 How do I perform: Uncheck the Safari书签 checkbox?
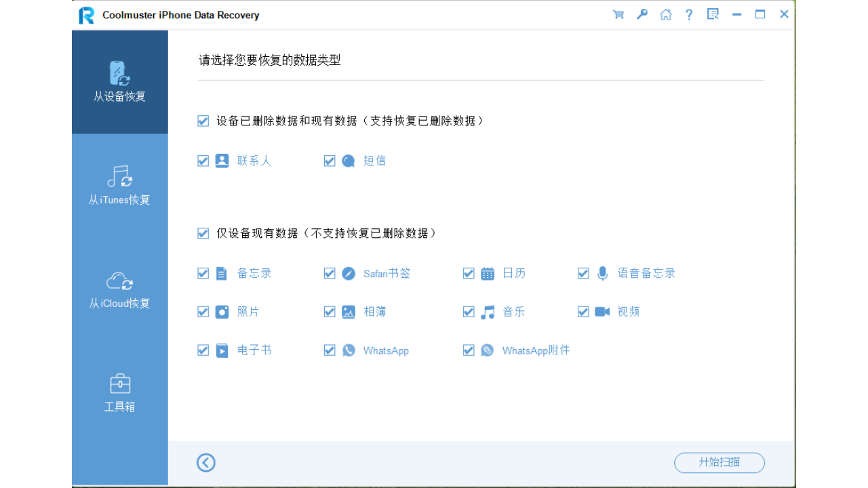[x=330, y=273]
